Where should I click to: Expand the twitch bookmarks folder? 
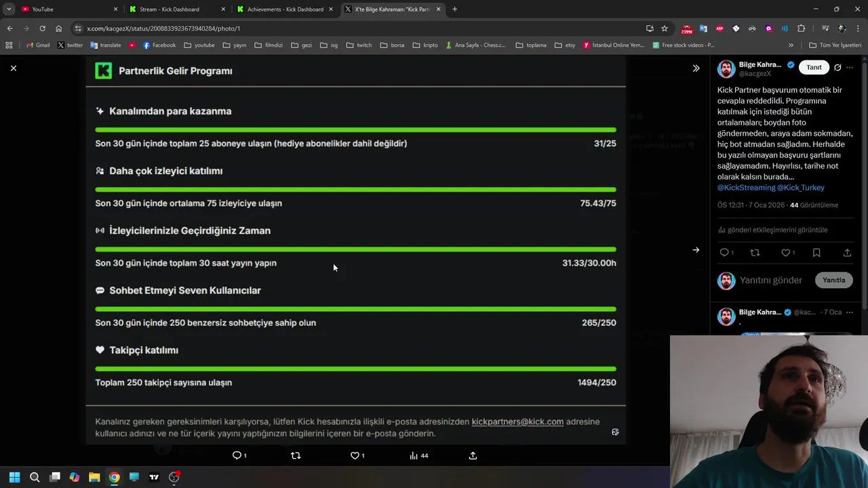click(359, 45)
